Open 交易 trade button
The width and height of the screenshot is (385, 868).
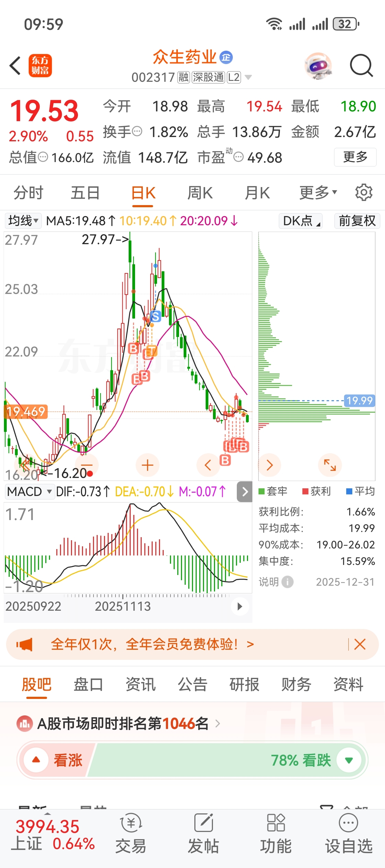point(131,834)
